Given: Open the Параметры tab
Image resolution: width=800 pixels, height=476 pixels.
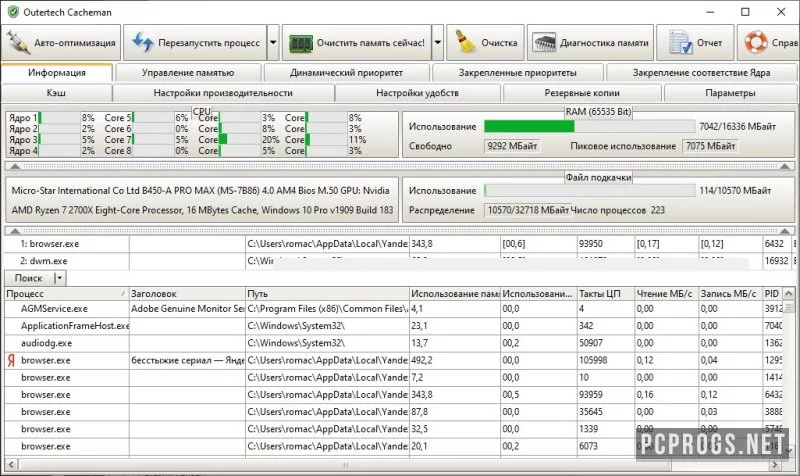Looking at the screenshot, I should tap(730, 93).
